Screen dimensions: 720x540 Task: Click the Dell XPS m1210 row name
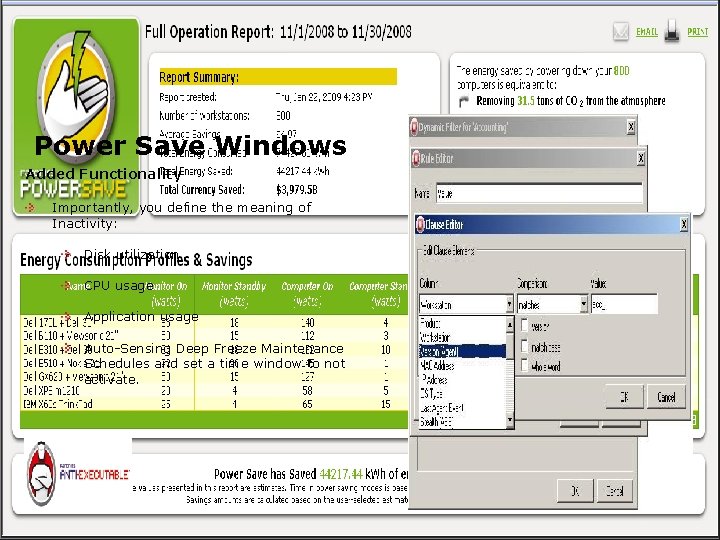(x=51, y=390)
